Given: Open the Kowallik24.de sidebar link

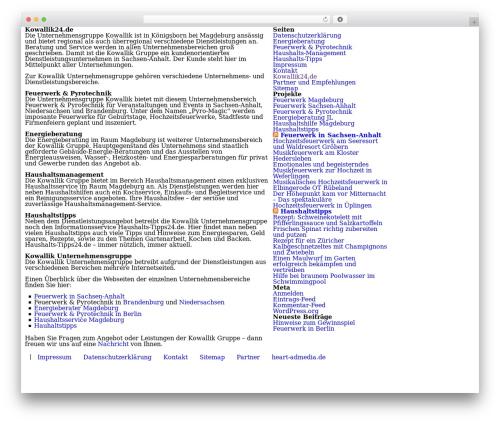Looking at the screenshot, I should click(x=295, y=76).
